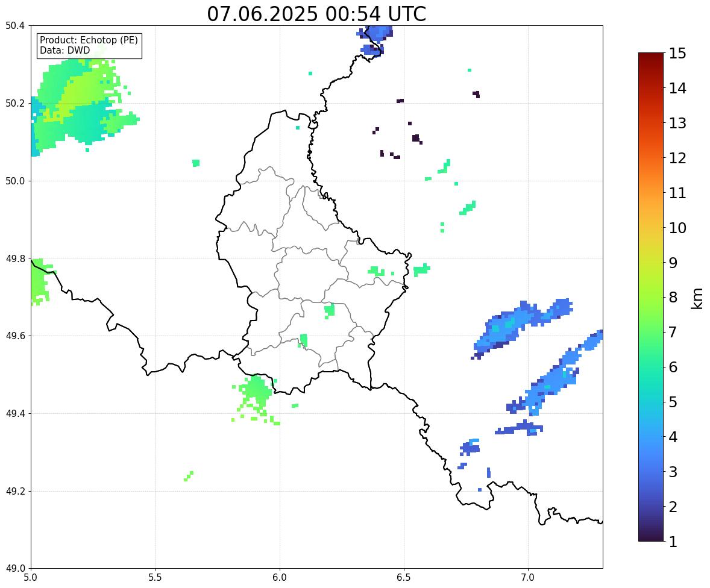
Task: Click the colorbar tick label 12
Action: tap(677, 158)
